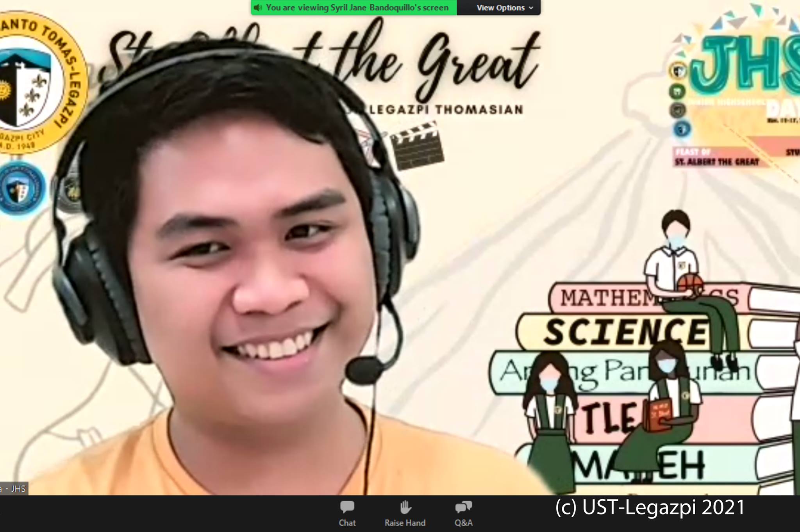Viewport: 800px width, 532px height.
Task: Click the Raise Hand text label
Action: coord(405,523)
